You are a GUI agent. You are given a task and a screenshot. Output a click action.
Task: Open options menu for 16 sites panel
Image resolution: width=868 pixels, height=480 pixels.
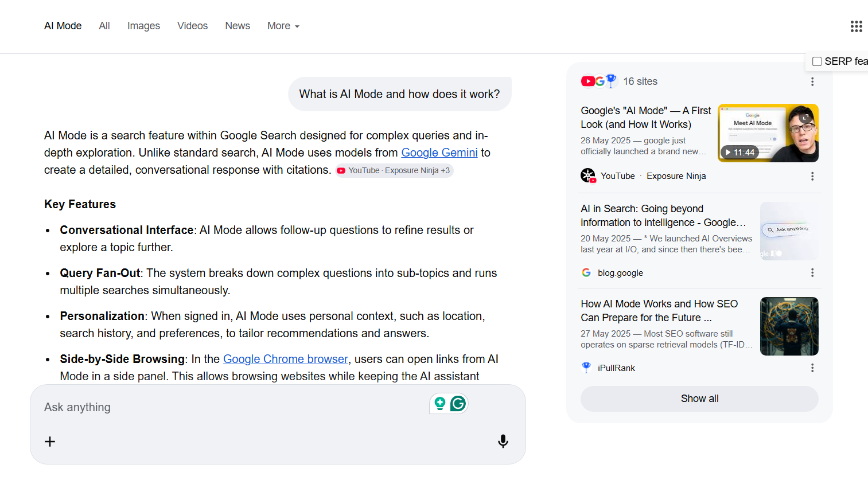[x=812, y=81]
